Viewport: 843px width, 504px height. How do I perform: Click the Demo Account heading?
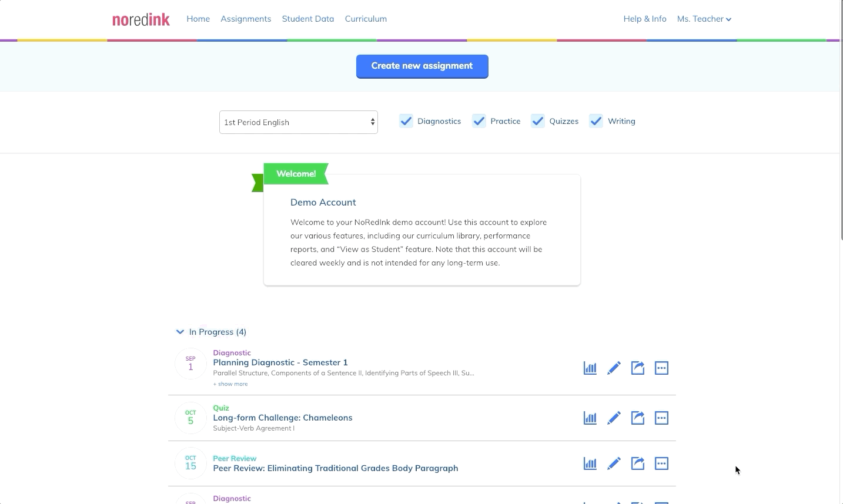tap(323, 202)
